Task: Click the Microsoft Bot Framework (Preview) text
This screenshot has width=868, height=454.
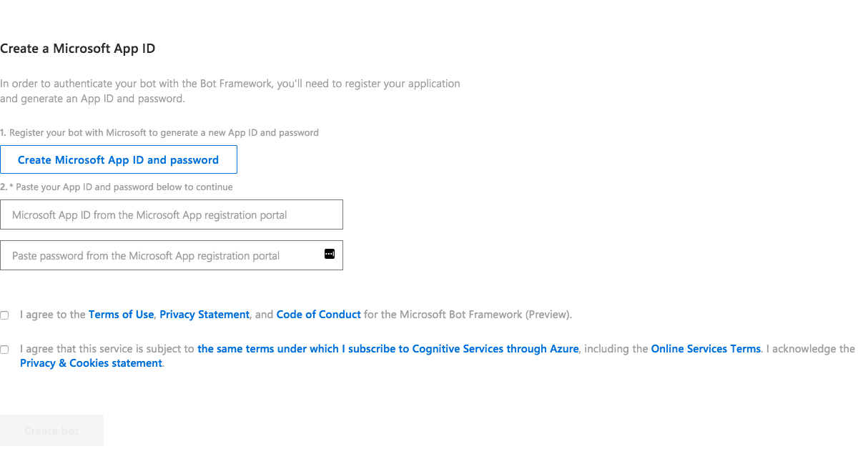Action: click(485, 315)
